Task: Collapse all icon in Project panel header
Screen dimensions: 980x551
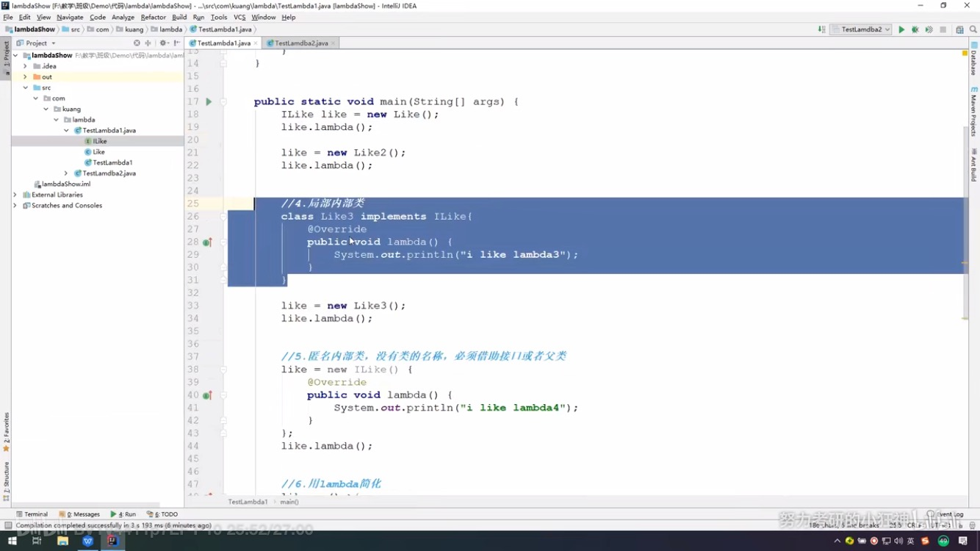Action: click(148, 43)
